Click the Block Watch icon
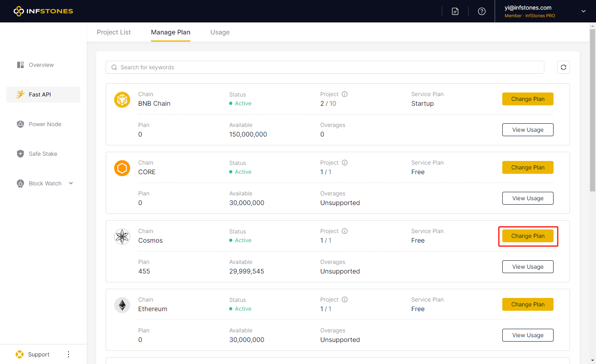 [x=20, y=183]
